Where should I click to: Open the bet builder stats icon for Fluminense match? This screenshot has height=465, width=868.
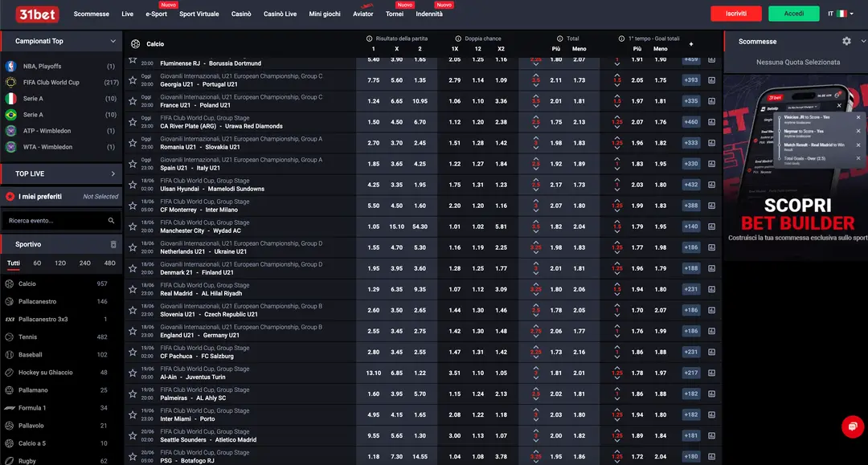[710, 59]
